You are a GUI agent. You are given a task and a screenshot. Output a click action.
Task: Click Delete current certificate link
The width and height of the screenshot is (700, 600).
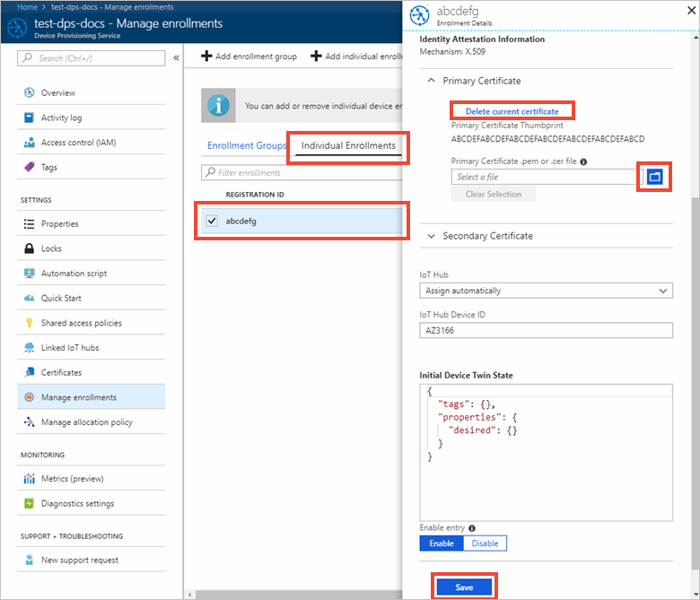tap(512, 111)
